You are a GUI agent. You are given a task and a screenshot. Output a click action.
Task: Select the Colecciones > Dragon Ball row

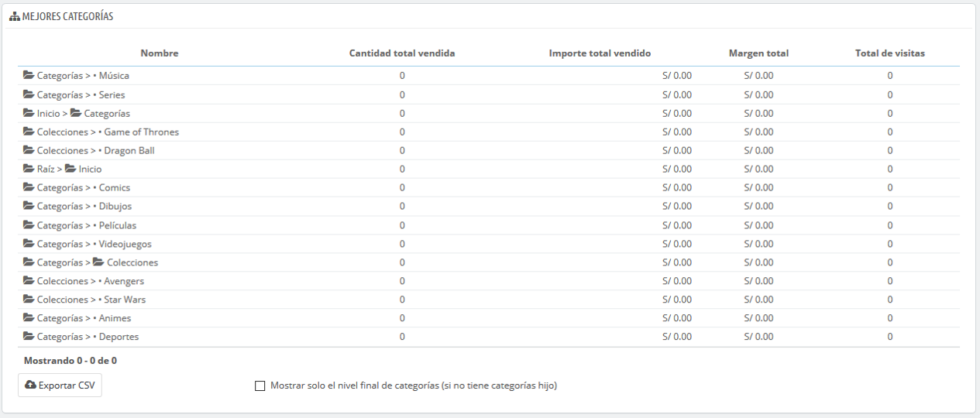pos(489,150)
